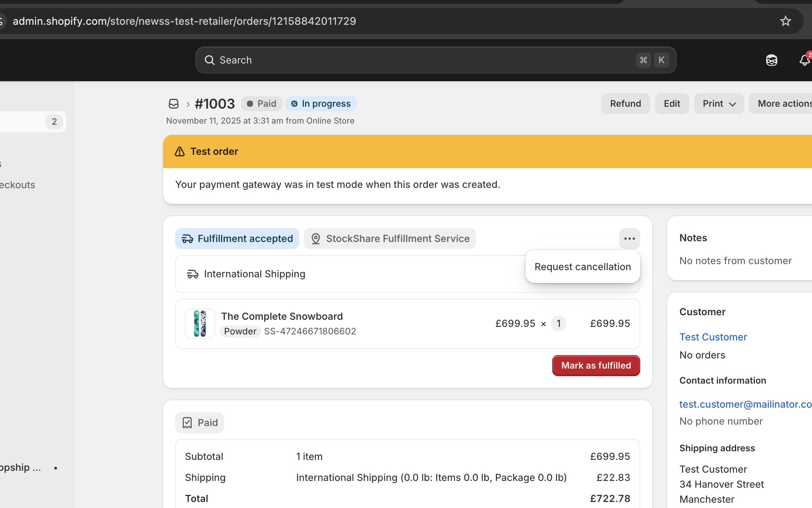Screen dimensions: 812x508
Task: Click the Test order warning triangle icon
Action: (180, 151)
